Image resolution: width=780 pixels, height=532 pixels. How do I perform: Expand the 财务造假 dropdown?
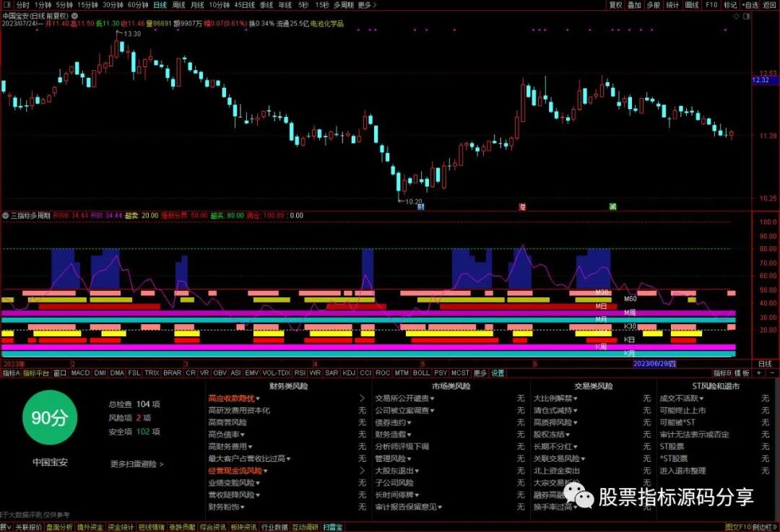pos(409,435)
